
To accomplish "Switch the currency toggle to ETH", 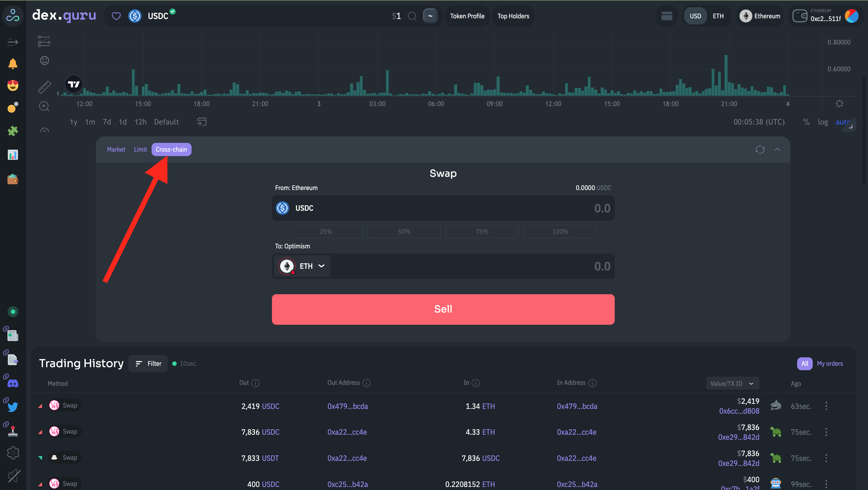I will 718,16.
